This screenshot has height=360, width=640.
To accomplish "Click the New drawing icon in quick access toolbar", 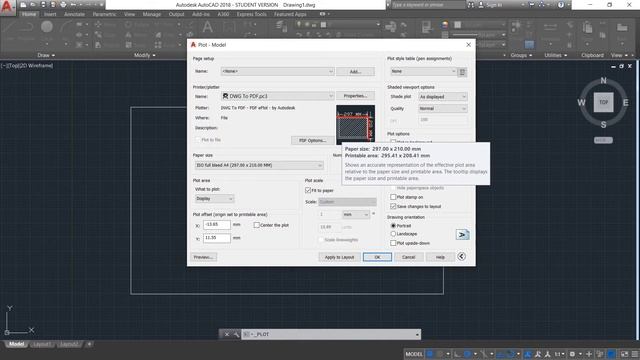I will (23, 5).
